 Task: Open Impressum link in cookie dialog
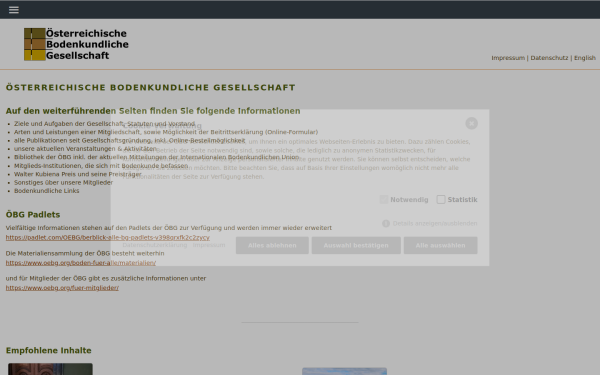(x=209, y=245)
